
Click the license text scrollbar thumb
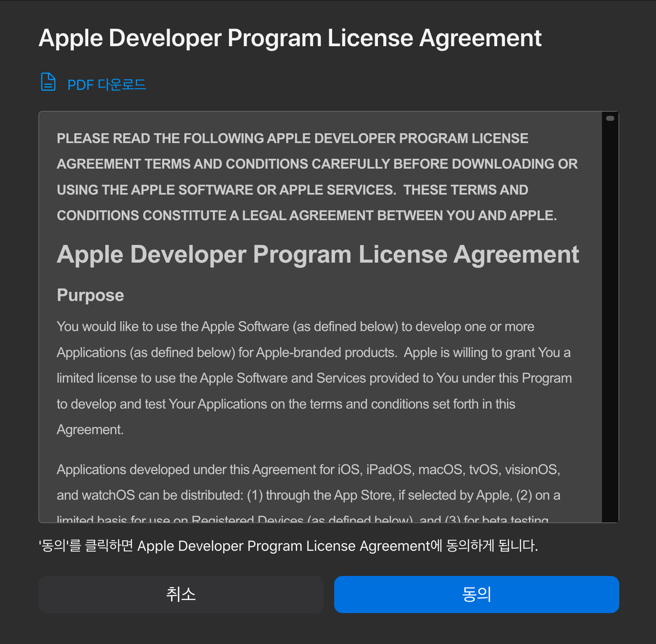[x=610, y=118]
